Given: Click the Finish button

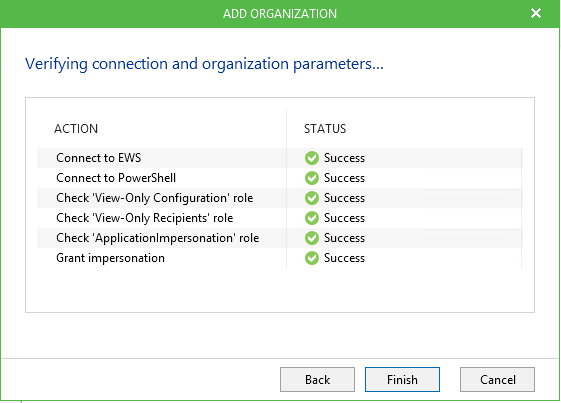Looking at the screenshot, I should pyautogui.click(x=402, y=379).
